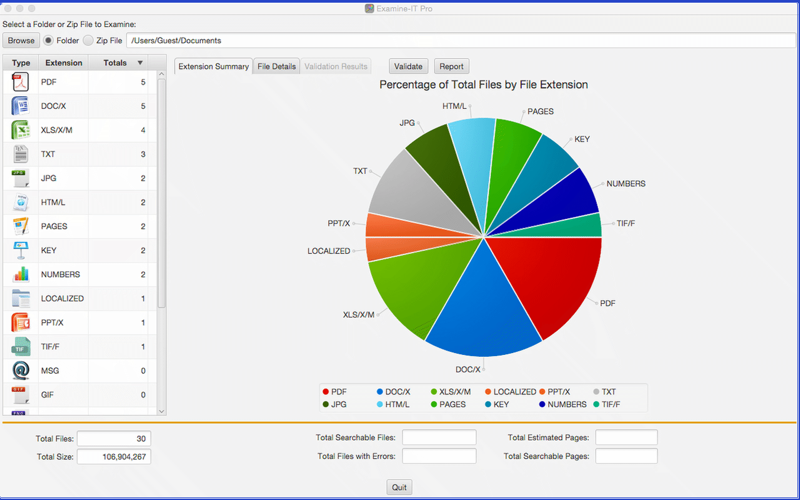Image resolution: width=800 pixels, height=500 pixels.
Task: Select the PAGES document icon
Action: pyautogui.click(x=20, y=227)
